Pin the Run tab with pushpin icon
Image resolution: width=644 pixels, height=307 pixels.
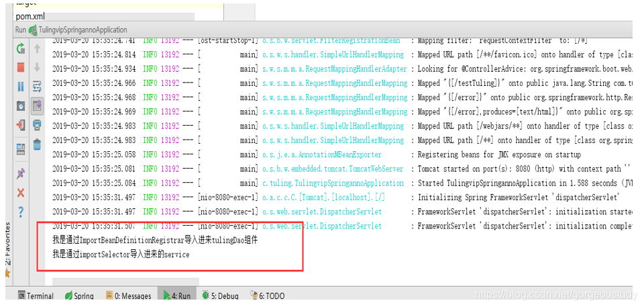pos(21,173)
